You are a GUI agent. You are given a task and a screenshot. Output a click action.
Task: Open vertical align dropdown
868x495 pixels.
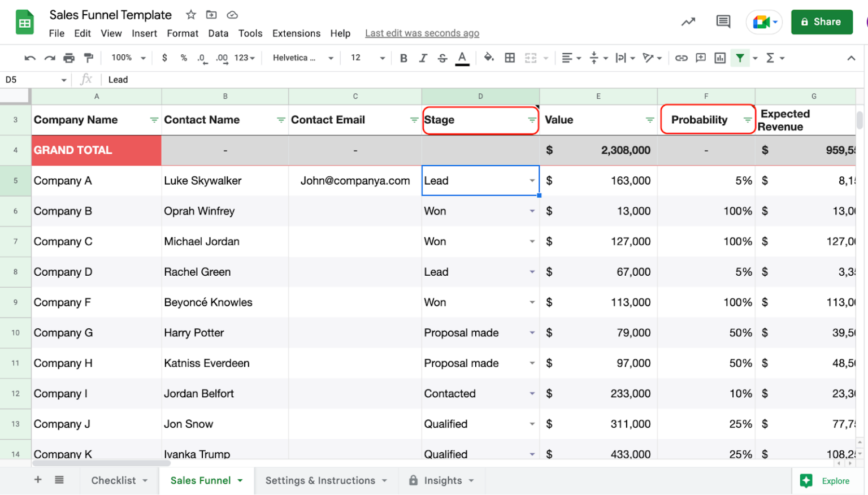(x=598, y=58)
